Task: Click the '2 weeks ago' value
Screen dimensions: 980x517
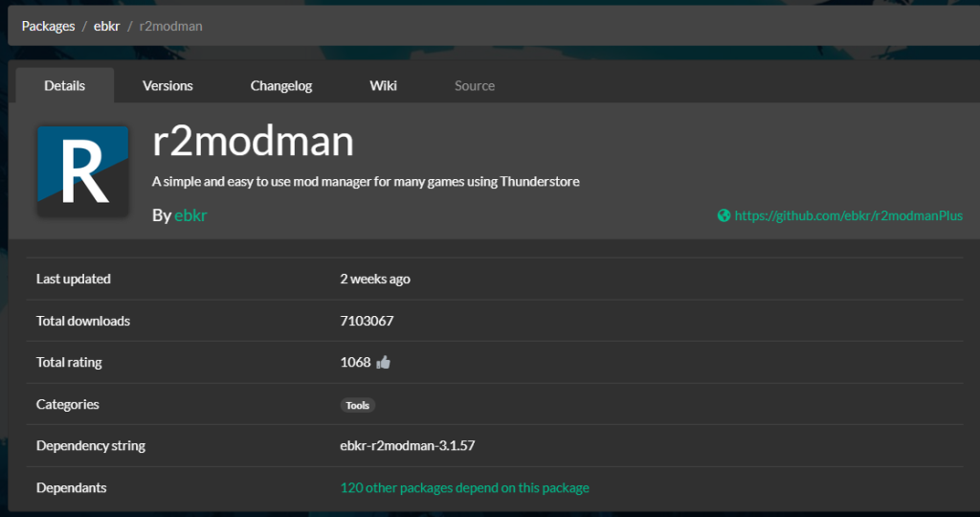Action: [375, 279]
